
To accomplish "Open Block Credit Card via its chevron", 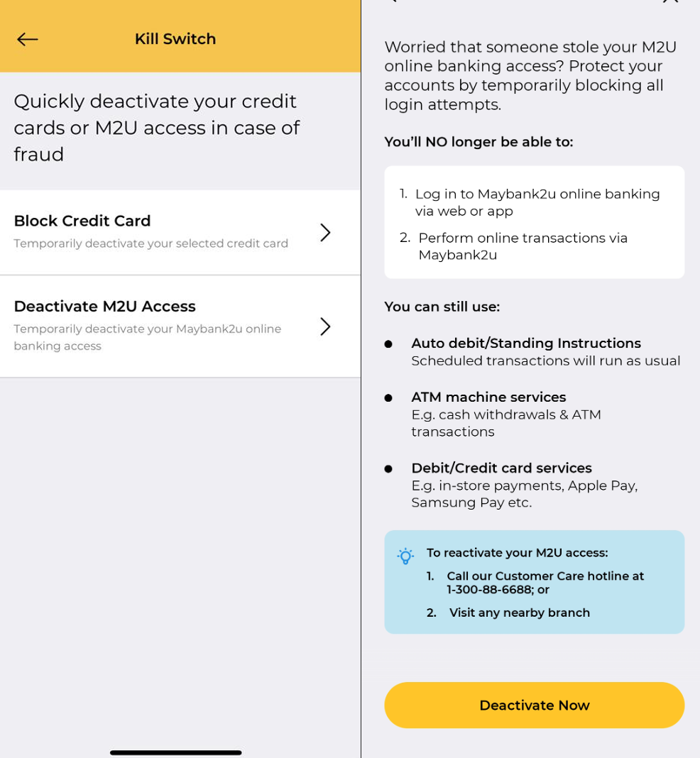I will tap(325, 232).
